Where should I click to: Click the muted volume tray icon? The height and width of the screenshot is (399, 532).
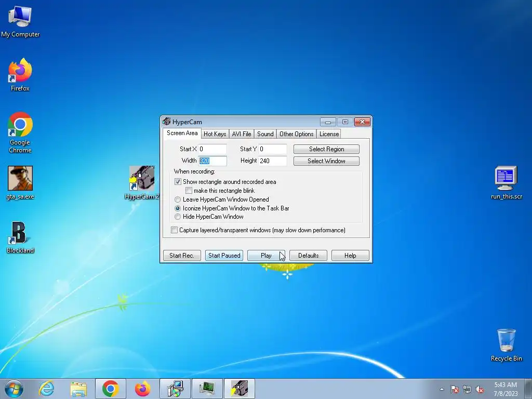point(480,389)
